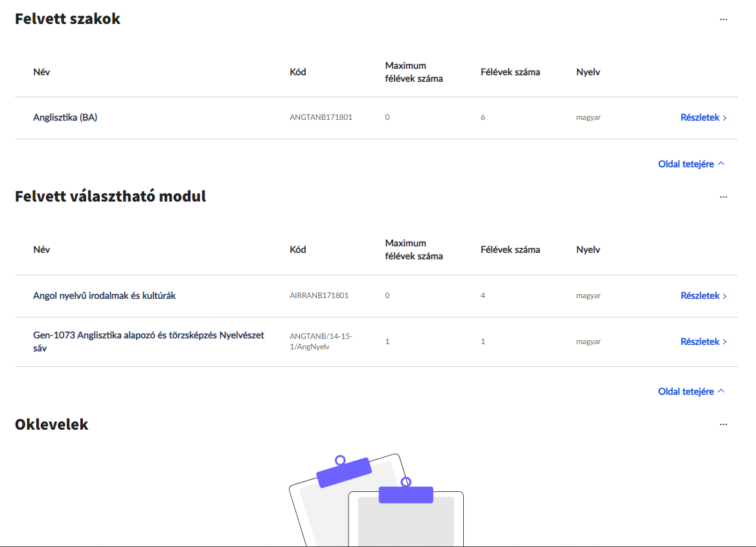Click chevron arrow beside Anglisztika (BA) Részletek
This screenshot has width=756, height=547.
click(725, 118)
